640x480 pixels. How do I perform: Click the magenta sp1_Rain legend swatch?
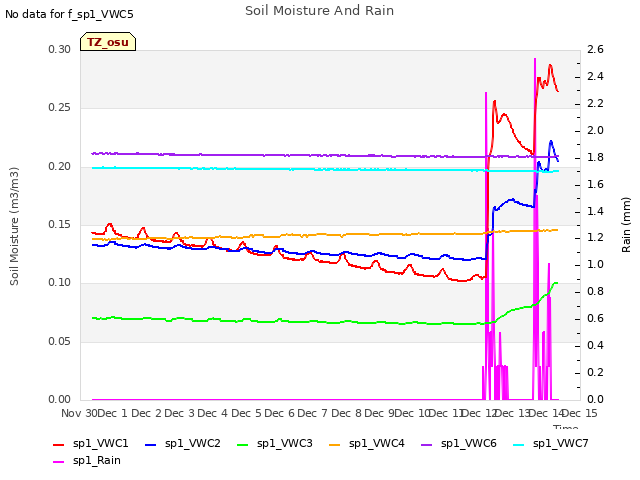click(x=59, y=462)
